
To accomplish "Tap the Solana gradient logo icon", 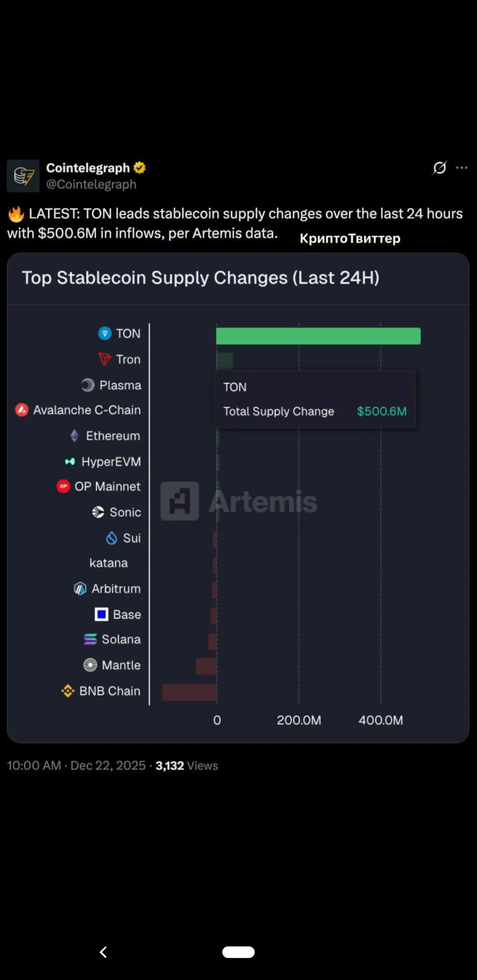I will click(x=90, y=639).
